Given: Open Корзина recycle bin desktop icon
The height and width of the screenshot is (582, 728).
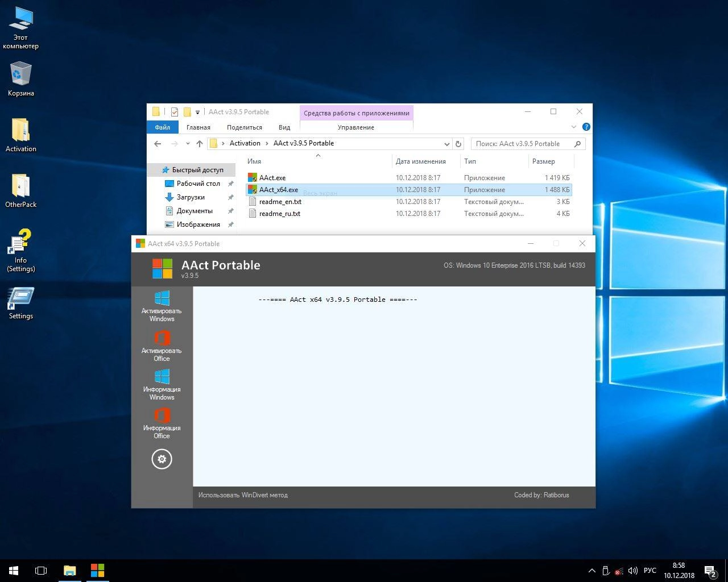Looking at the screenshot, I should pos(21,79).
